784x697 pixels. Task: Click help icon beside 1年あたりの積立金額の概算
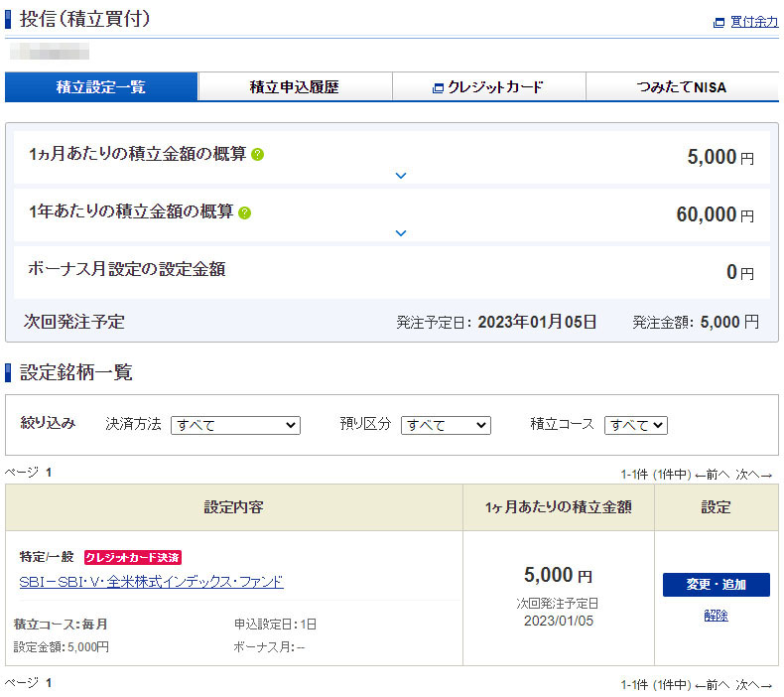pyautogui.click(x=245, y=212)
